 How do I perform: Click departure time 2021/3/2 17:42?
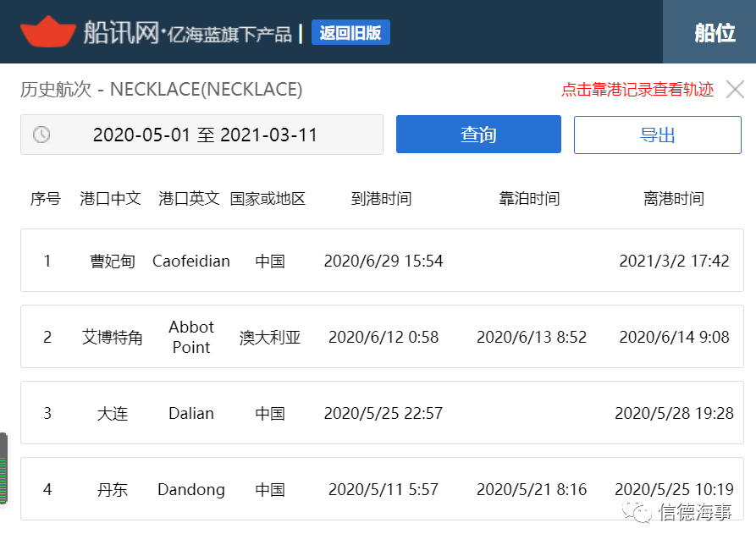click(674, 261)
